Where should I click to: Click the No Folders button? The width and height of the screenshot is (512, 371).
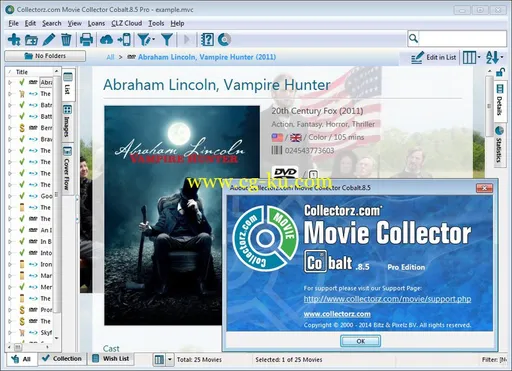pos(45,56)
